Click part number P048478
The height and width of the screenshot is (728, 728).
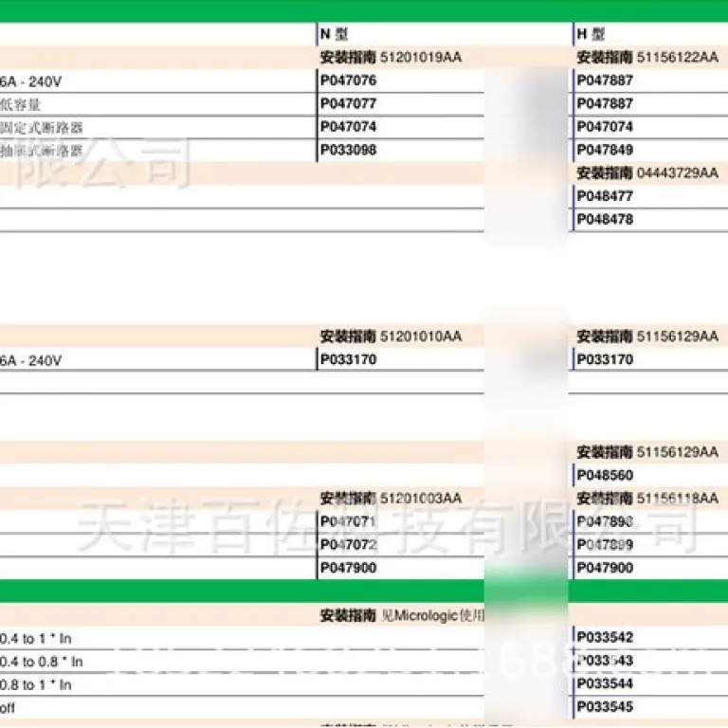[605, 219]
